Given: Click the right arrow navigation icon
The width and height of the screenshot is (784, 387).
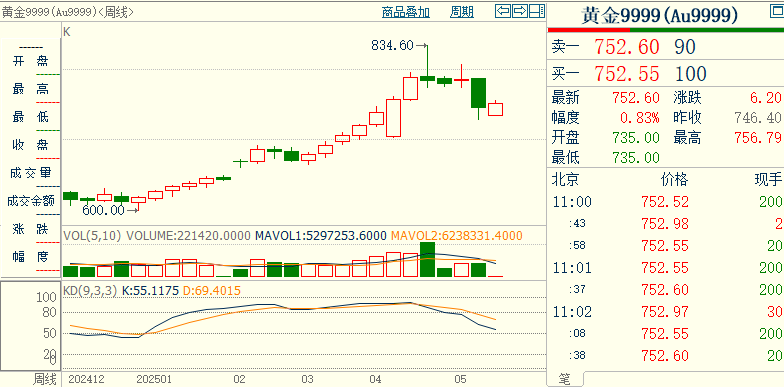Looking at the screenshot, I should point(520,11).
